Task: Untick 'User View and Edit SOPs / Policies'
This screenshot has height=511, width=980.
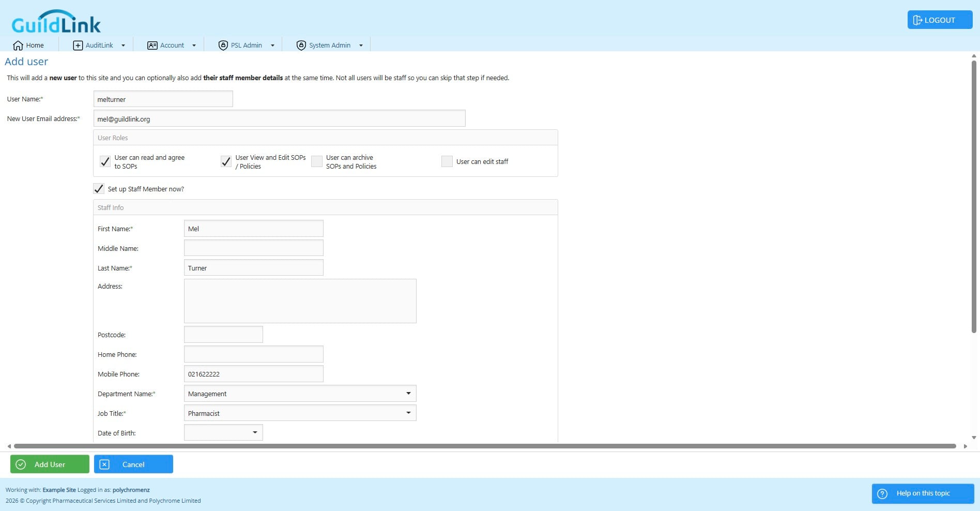Action: coord(226,161)
